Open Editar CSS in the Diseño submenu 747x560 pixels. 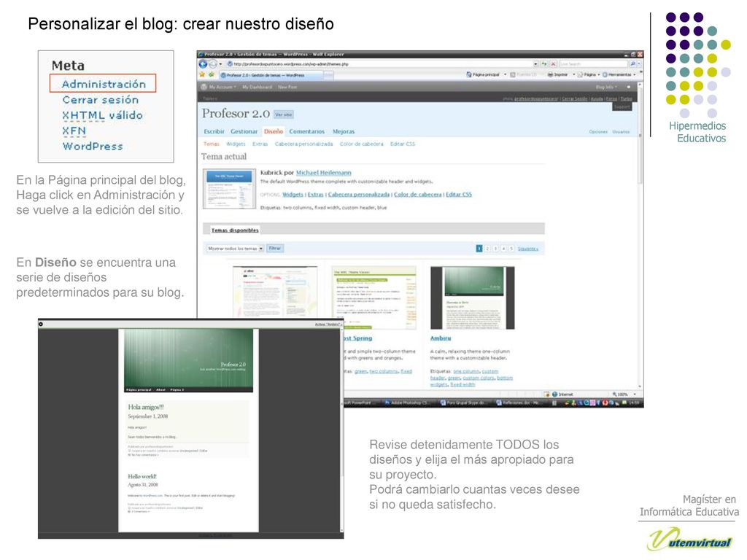point(403,144)
